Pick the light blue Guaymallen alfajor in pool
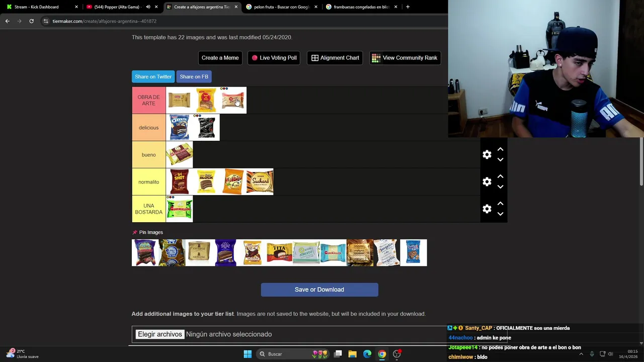Screen dimensions: 644x362 [x=333, y=252]
